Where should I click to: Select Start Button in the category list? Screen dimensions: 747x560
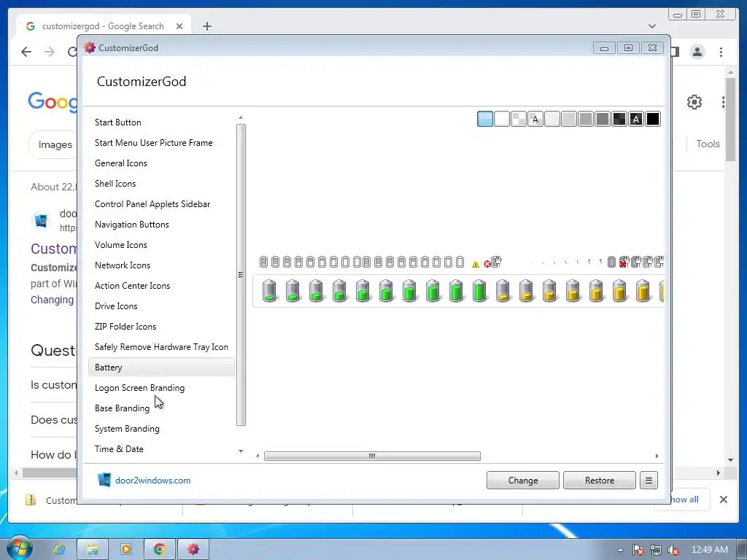(x=117, y=122)
